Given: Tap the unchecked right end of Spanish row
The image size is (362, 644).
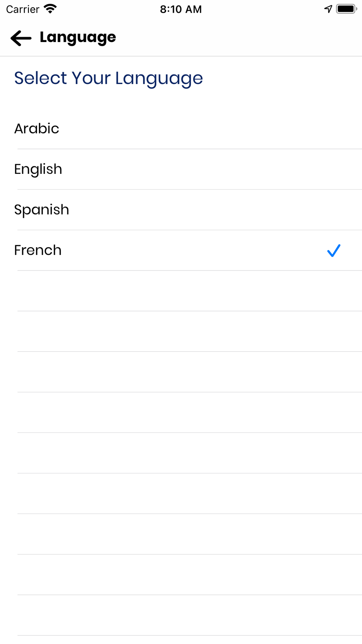Looking at the screenshot, I should click(x=334, y=210).
